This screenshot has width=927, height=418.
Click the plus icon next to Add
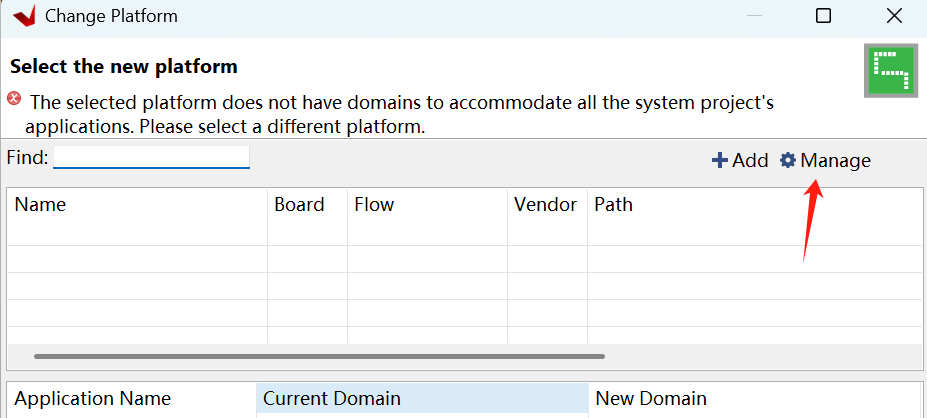719,160
